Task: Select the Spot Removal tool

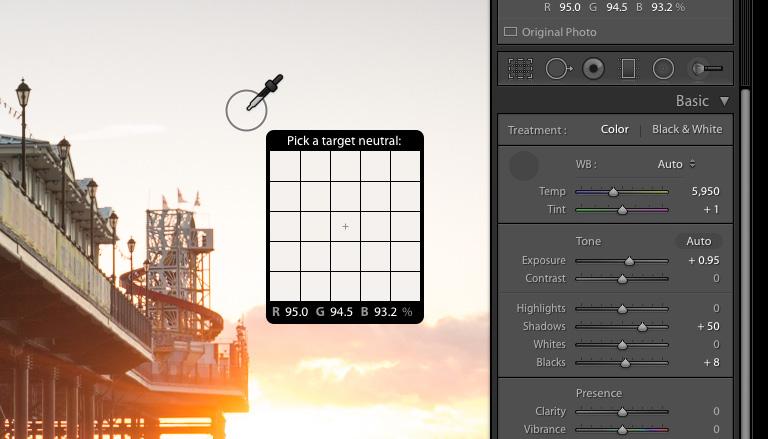Action: (x=558, y=69)
